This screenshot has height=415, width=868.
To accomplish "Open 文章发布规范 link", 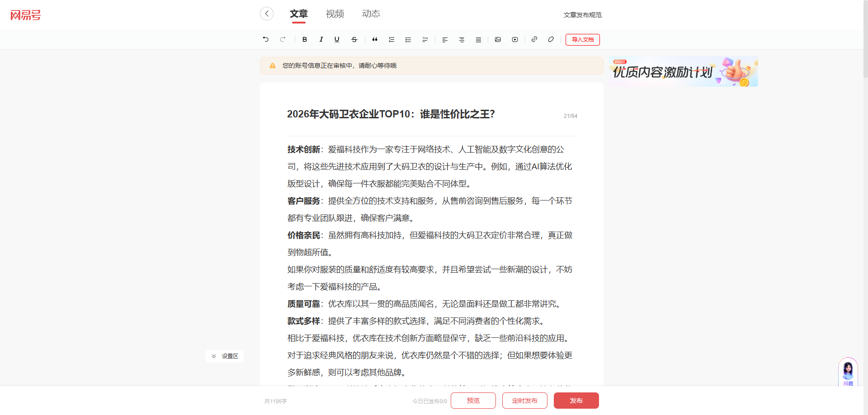I will pos(582,15).
